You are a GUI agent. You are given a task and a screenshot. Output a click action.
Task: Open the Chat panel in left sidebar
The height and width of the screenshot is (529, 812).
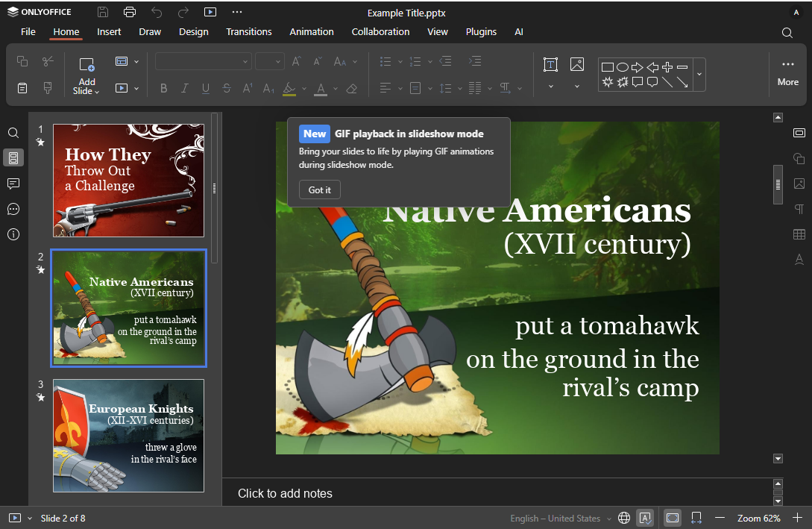tap(13, 209)
